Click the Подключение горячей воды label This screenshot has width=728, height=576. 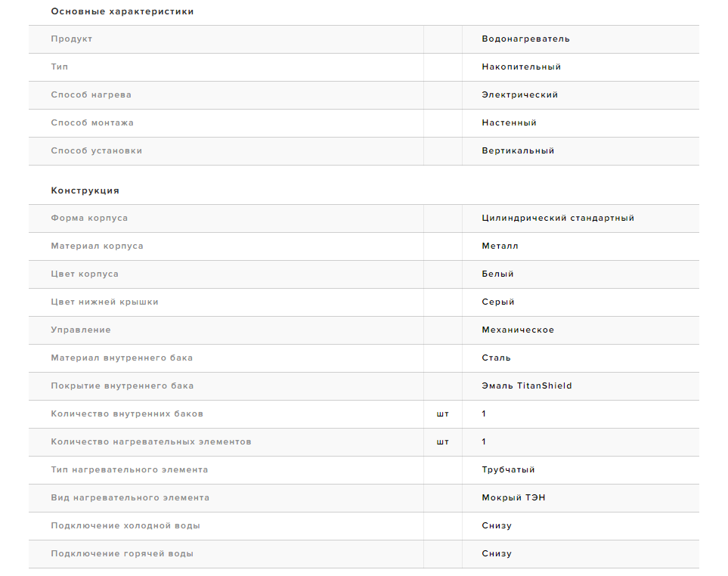click(x=122, y=554)
